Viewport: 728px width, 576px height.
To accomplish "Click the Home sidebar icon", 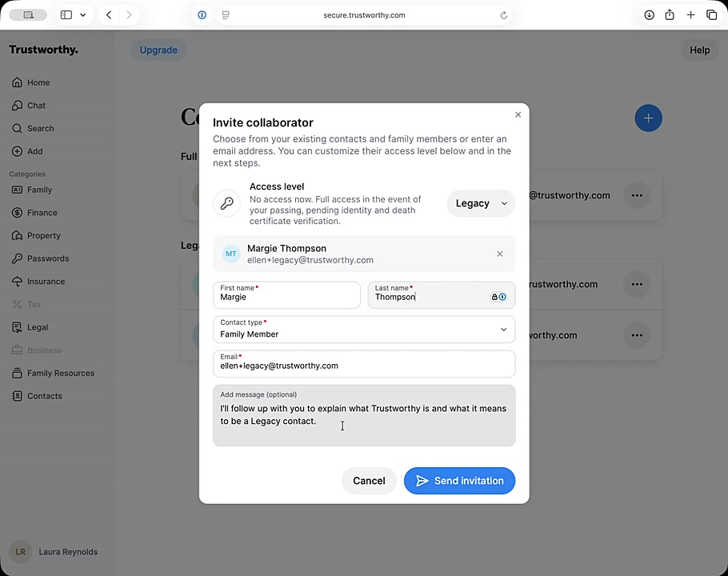I will (x=17, y=82).
